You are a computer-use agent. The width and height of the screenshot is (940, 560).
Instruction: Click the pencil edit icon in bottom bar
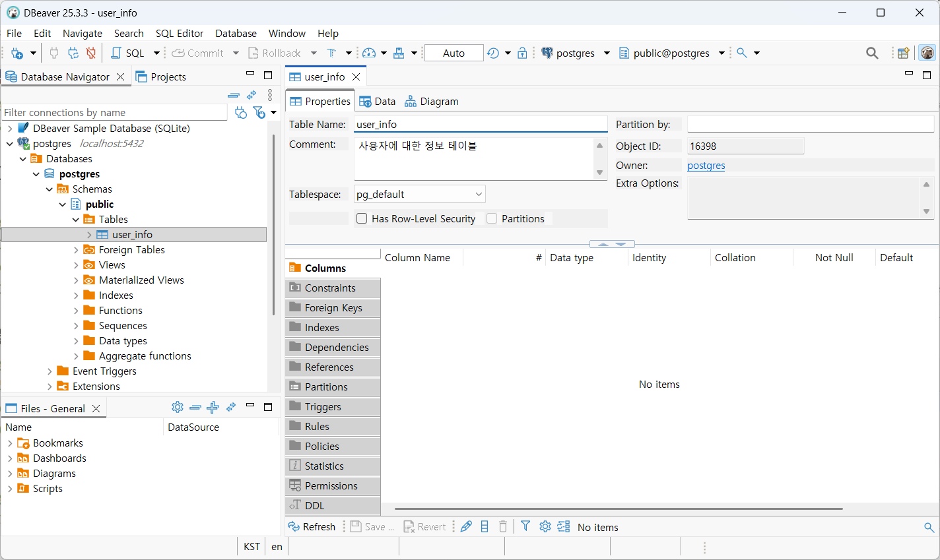pyautogui.click(x=466, y=526)
